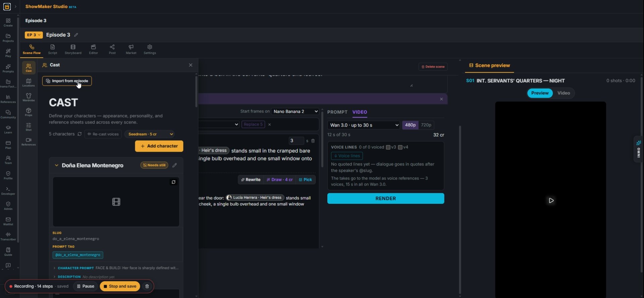Go to the Play section

8,53
